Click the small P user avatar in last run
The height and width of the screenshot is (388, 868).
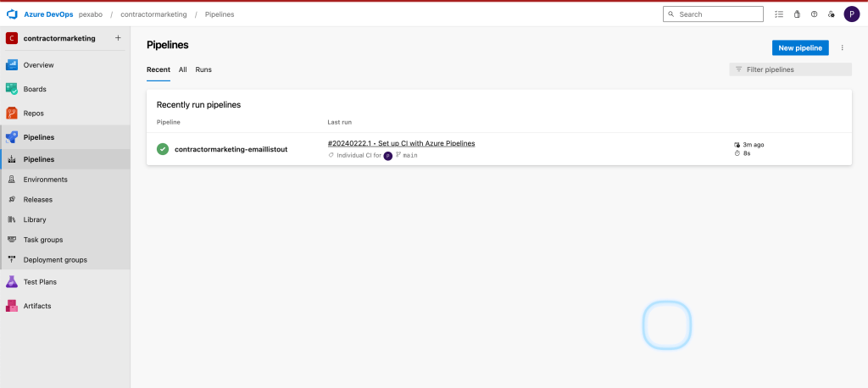click(388, 156)
